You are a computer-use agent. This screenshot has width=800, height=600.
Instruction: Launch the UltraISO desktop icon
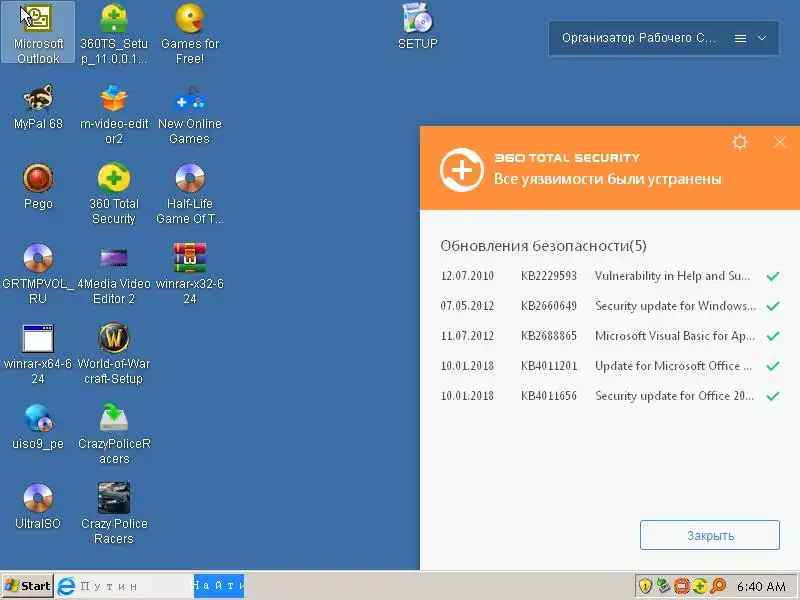[x=38, y=507]
